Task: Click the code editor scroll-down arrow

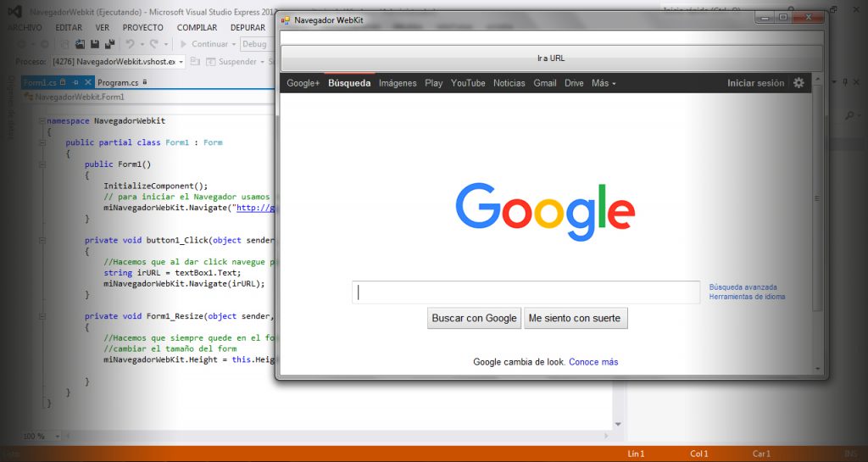Action: click(x=618, y=425)
